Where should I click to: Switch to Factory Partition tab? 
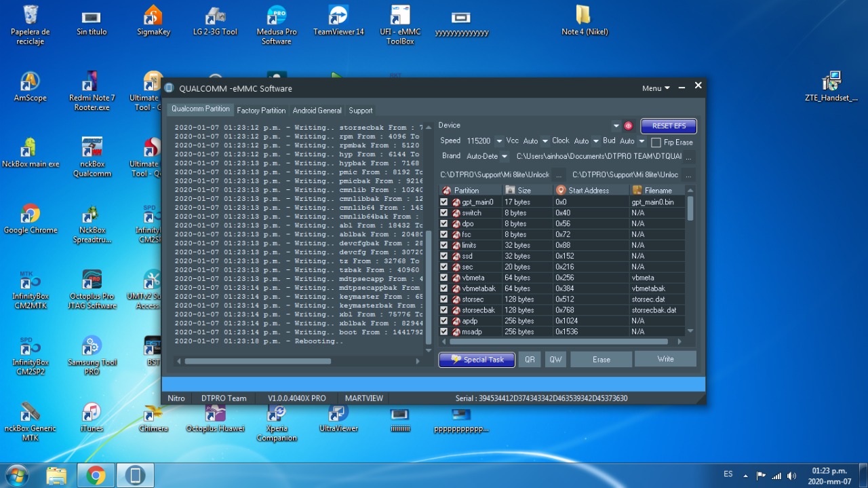[x=261, y=110]
